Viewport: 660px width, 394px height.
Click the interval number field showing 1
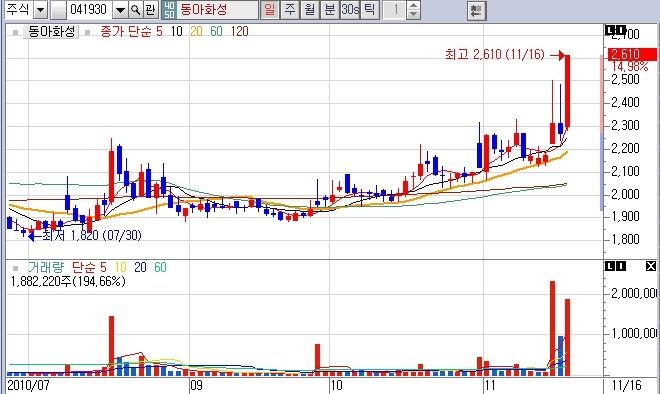click(x=395, y=10)
